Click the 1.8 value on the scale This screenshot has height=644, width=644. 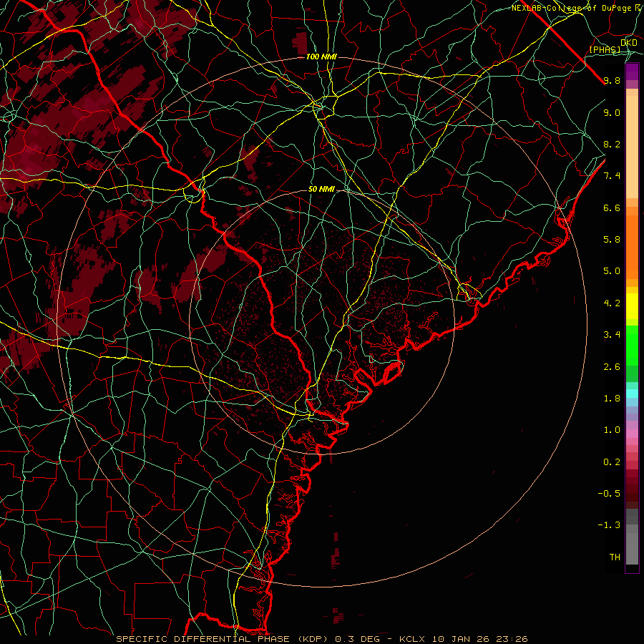click(612, 398)
